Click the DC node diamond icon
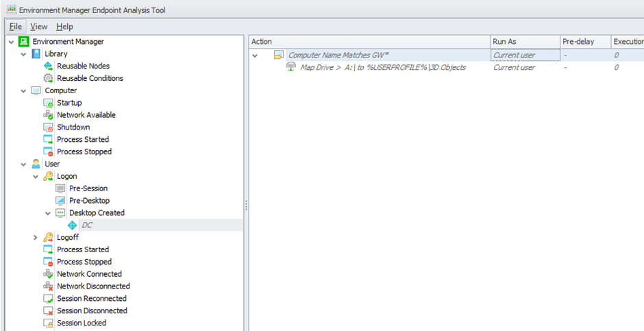 (x=73, y=225)
